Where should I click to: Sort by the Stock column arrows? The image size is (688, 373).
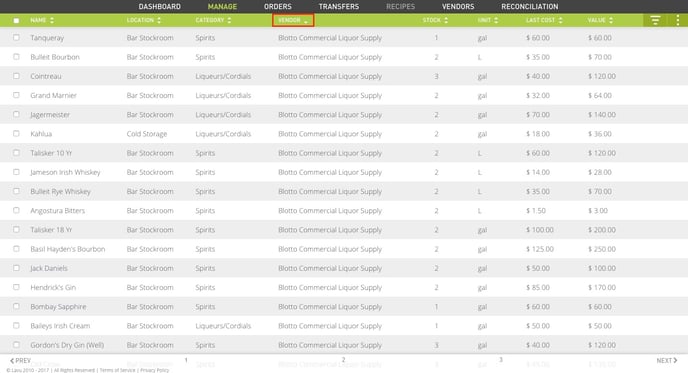(446, 20)
